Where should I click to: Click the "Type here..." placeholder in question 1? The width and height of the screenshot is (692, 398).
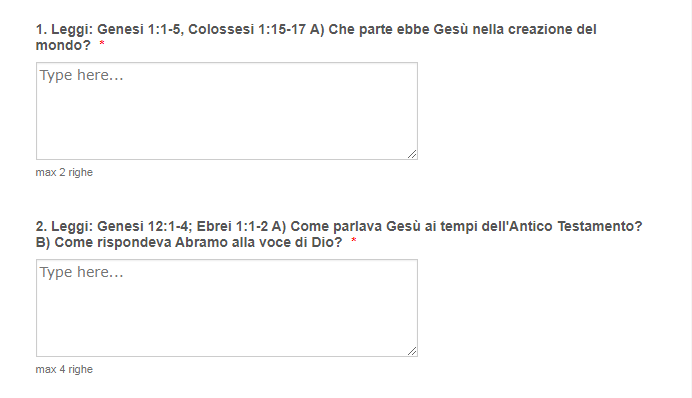pyautogui.click(x=82, y=75)
